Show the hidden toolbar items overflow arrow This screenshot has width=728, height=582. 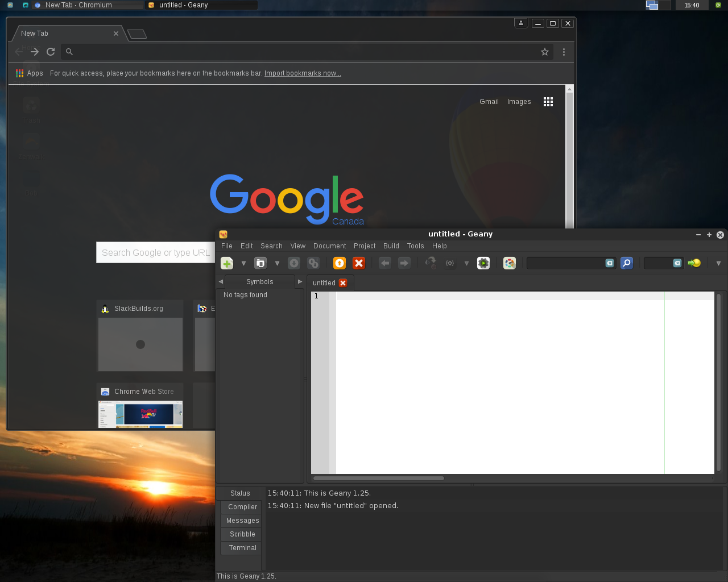click(718, 263)
